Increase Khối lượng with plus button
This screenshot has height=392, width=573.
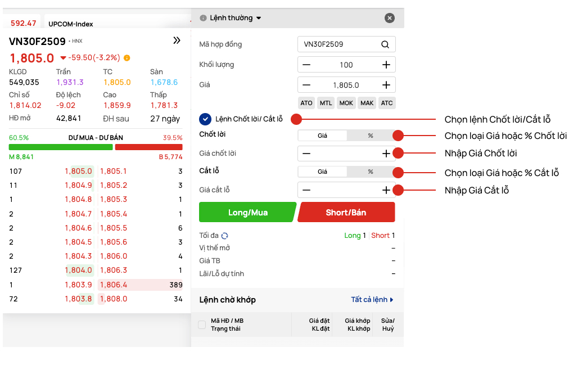(386, 65)
